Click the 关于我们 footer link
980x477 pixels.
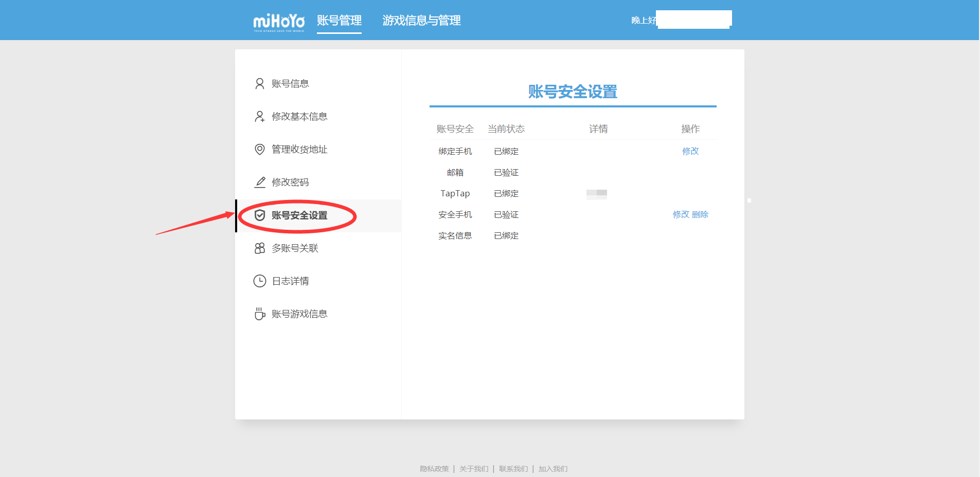click(473, 469)
